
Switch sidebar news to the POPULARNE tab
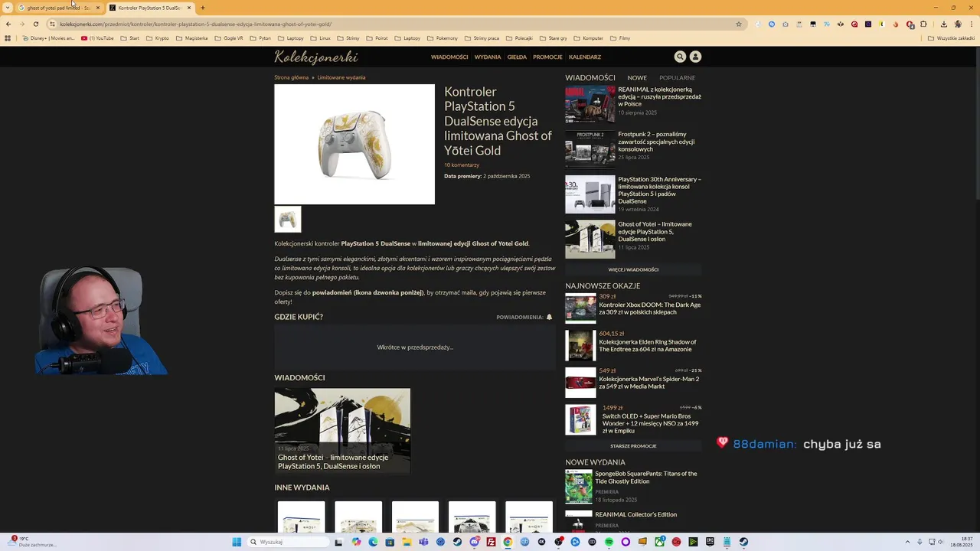click(678, 78)
